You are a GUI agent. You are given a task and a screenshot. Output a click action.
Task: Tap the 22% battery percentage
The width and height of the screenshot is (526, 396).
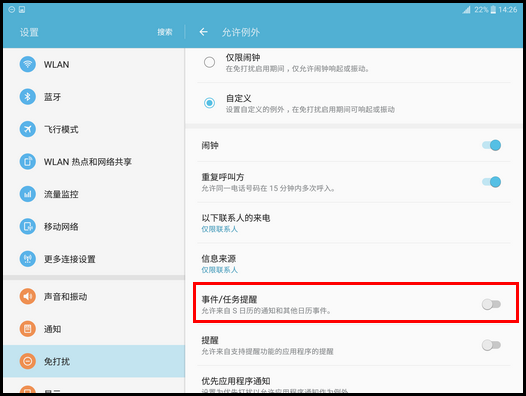click(481, 10)
